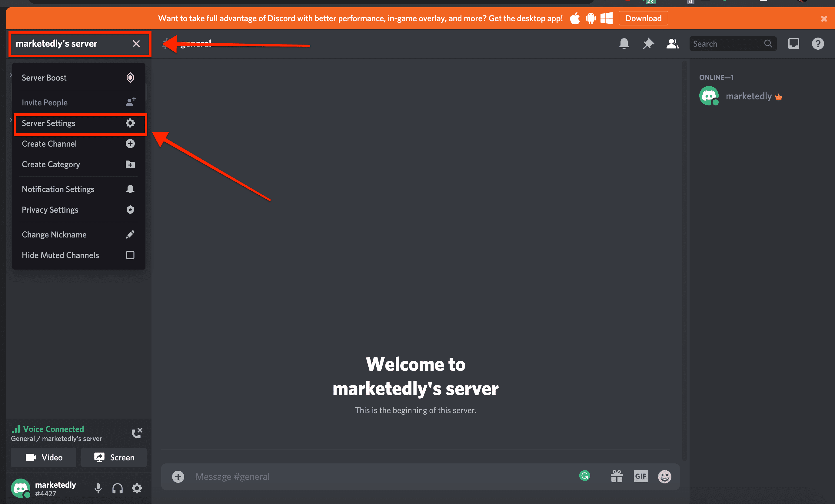Deafen with the headphones icon
The height and width of the screenshot is (504, 835).
(117, 488)
